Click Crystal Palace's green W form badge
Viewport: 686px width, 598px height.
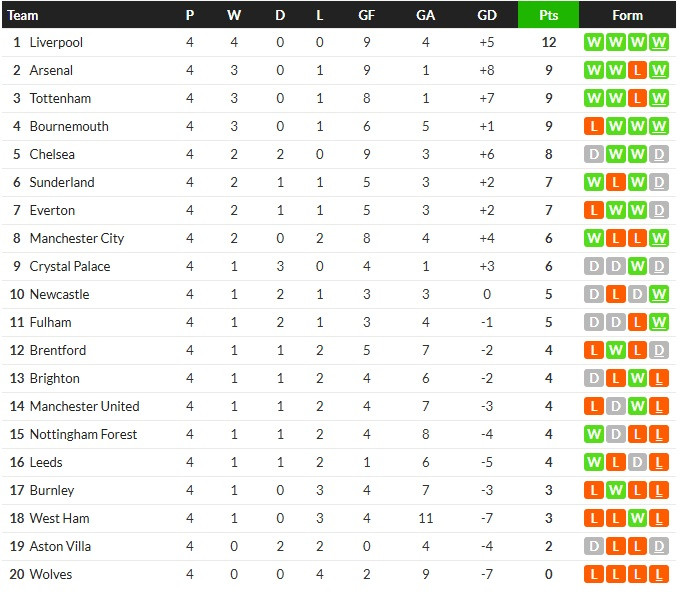pos(637,266)
